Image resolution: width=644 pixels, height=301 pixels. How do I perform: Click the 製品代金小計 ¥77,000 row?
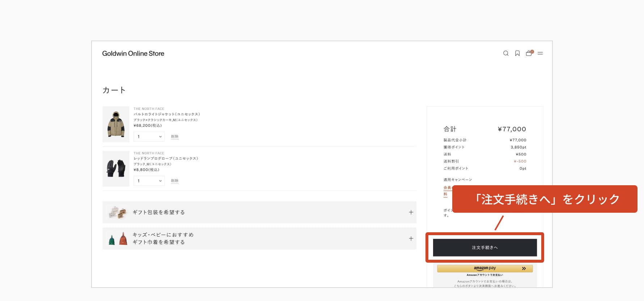pyautogui.click(x=485, y=140)
